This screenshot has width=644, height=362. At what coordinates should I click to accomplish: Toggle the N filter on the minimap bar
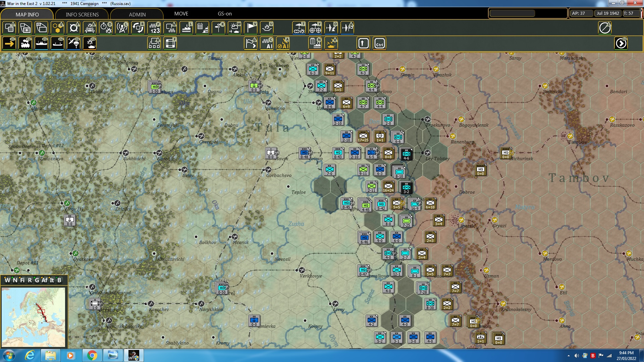point(15,280)
